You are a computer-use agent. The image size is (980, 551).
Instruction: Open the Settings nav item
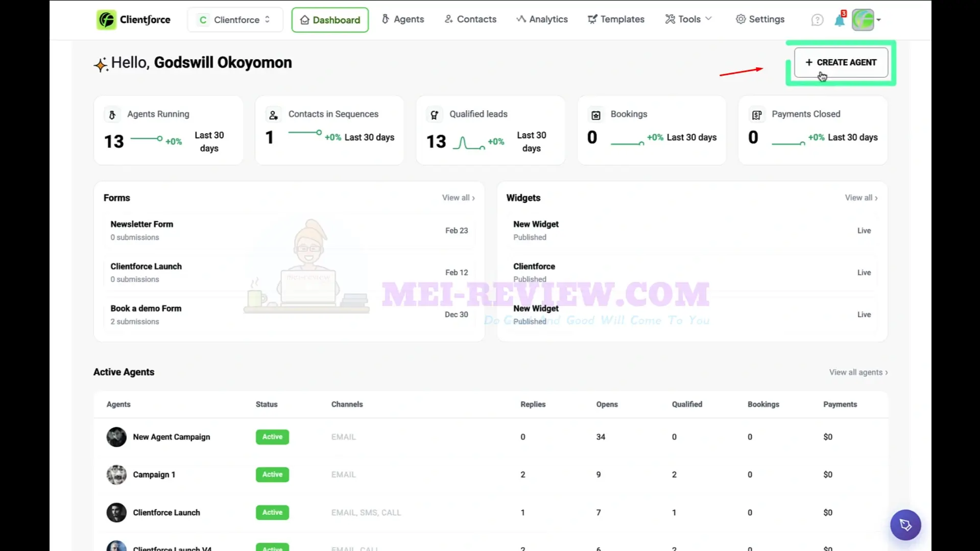point(760,19)
